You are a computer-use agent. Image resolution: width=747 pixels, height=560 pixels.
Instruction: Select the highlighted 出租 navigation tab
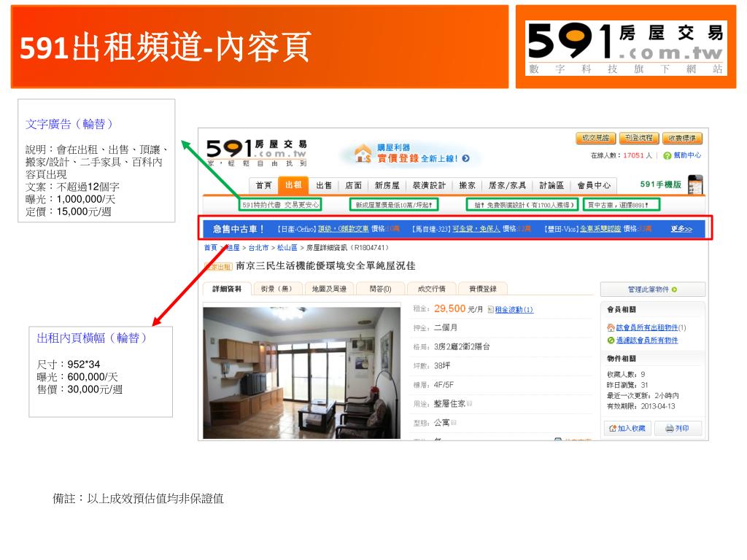pos(293,184)
